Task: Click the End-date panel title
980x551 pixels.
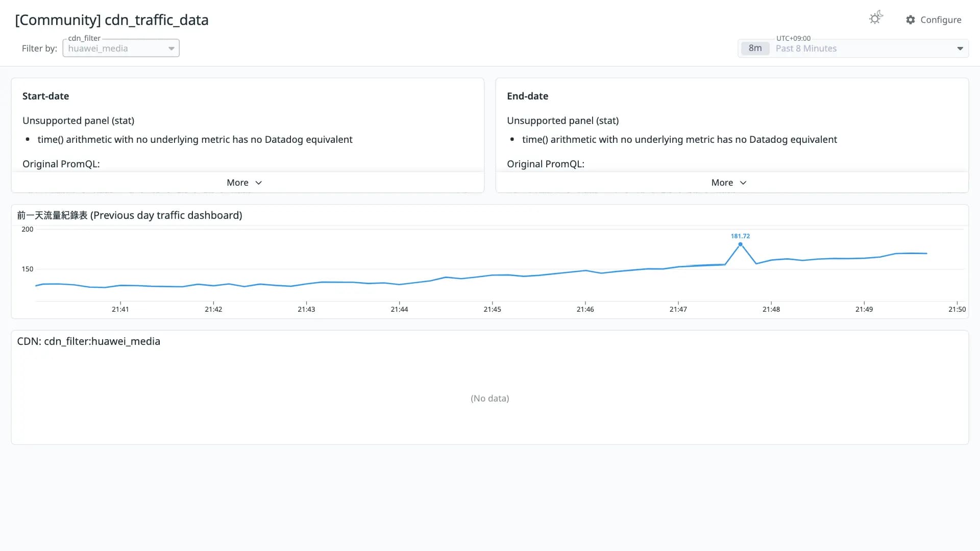Action: click(x=527, y=96)
